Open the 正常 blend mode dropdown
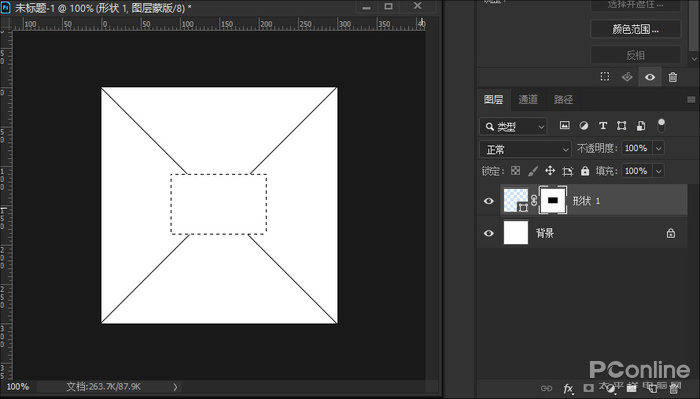The width and height of the screenshot is (700, 399). (x=525, y=149)
